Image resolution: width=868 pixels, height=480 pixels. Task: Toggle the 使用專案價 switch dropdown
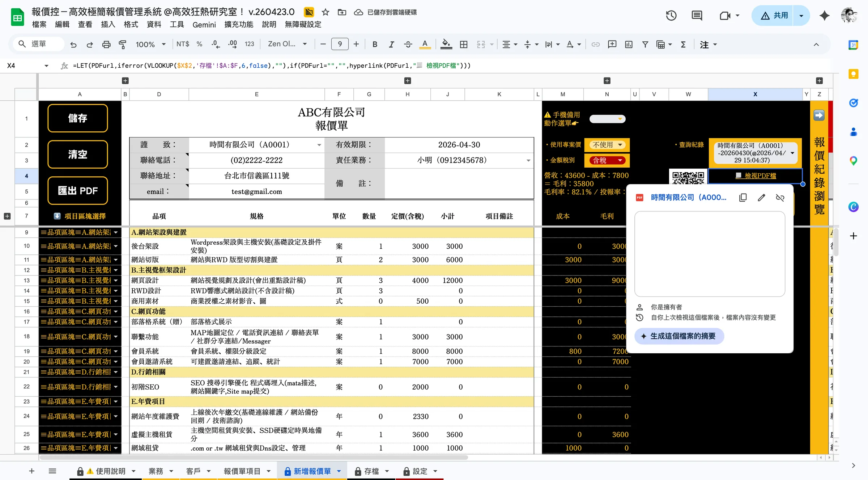click(607, 145)
